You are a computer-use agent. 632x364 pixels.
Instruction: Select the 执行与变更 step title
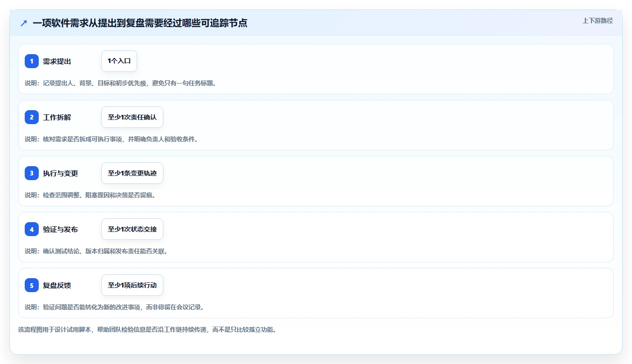(x=61, y=173)
